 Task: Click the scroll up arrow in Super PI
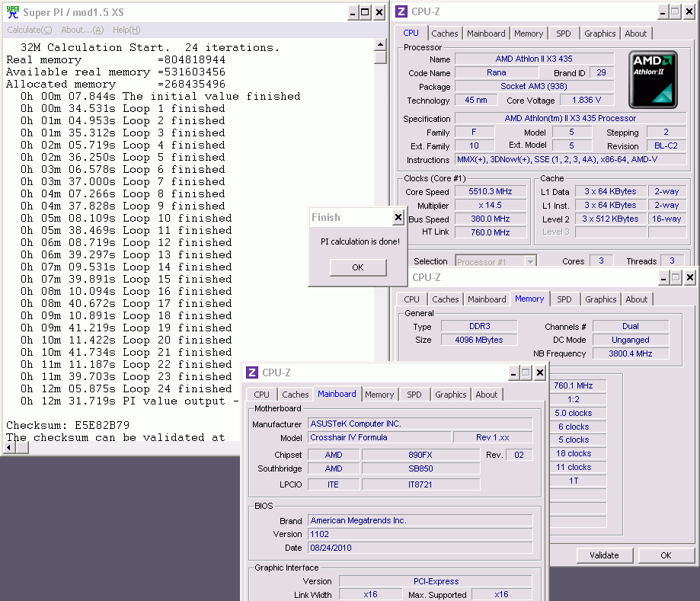coord(380,44)
